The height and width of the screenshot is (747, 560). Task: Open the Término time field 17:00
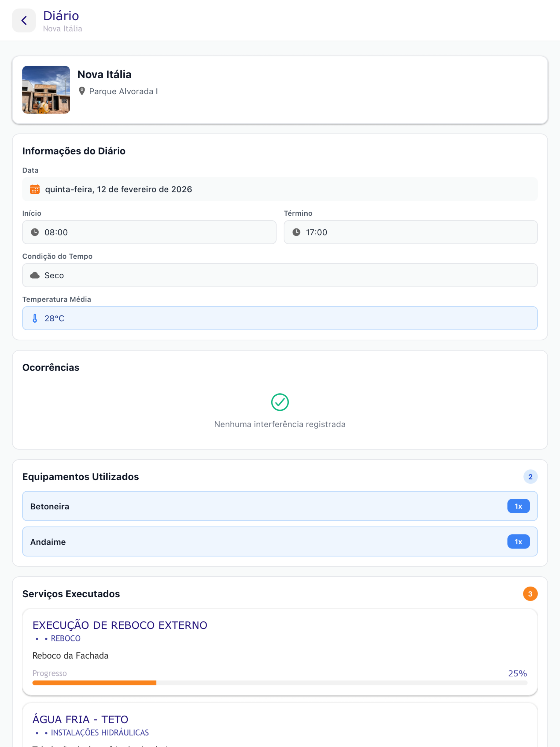[x=411, y=232]
